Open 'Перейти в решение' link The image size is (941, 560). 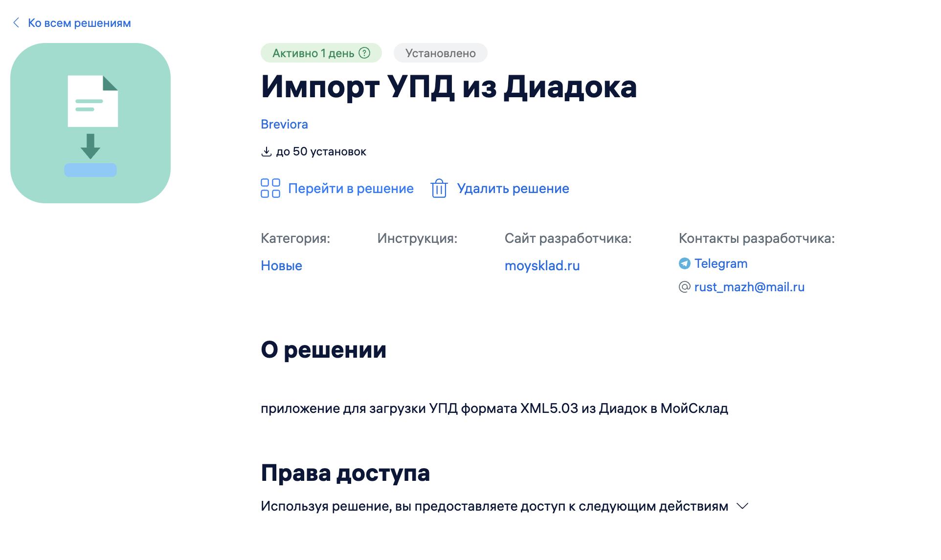click(x=351, y=189)
